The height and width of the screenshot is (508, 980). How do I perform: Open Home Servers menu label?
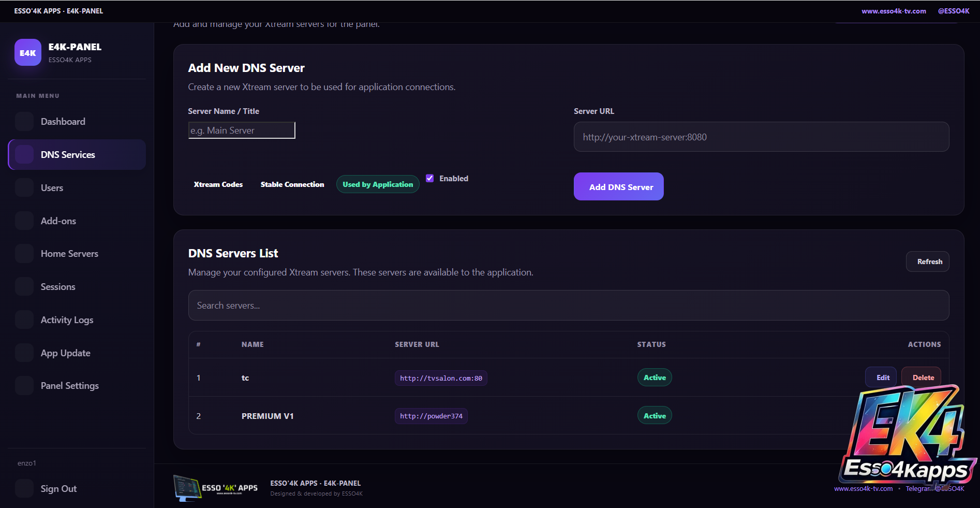(x=69, y=254)
